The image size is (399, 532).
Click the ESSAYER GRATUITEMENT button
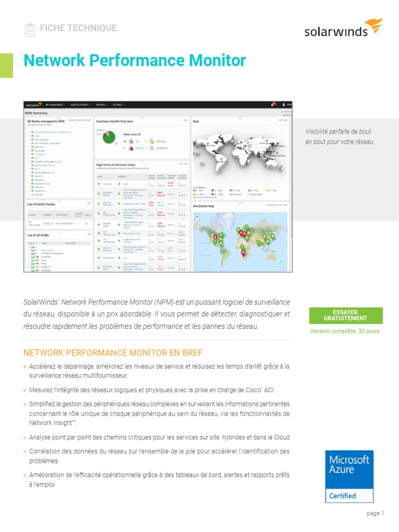(x=345, y=315)
